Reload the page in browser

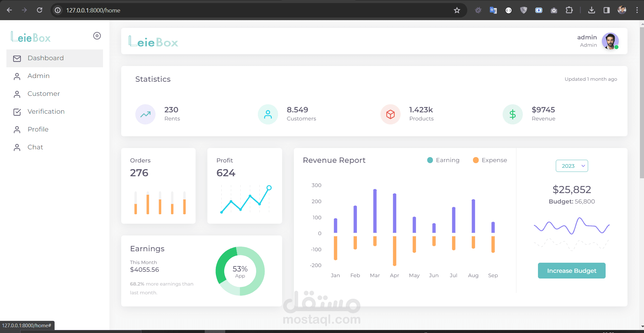click(39, 10)
